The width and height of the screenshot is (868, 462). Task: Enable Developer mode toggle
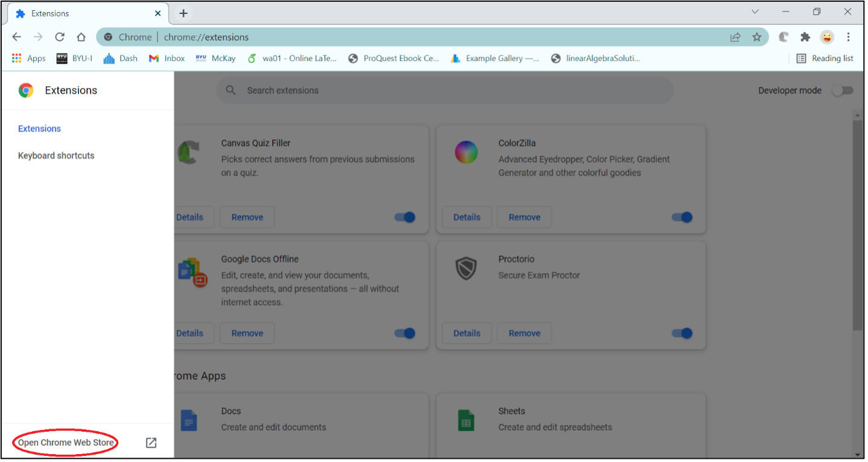click(x=843, y=90)
